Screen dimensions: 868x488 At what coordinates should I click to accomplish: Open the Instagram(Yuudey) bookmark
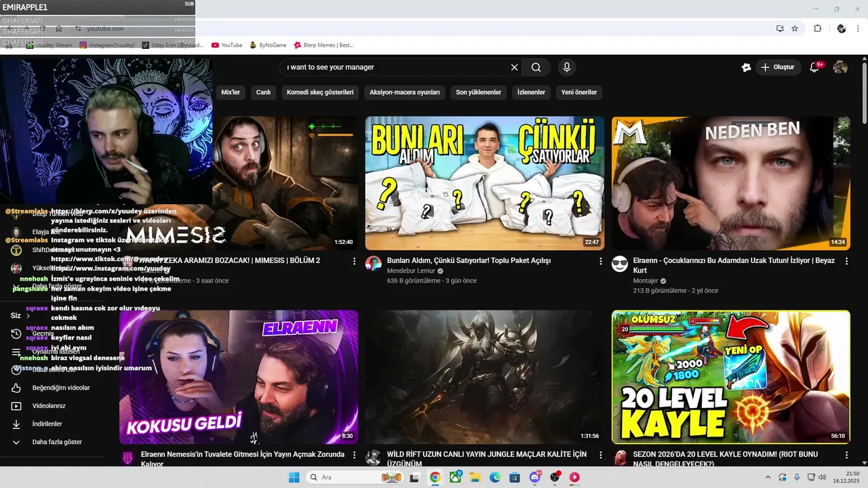pyautogui.click(x=107, y=45)
